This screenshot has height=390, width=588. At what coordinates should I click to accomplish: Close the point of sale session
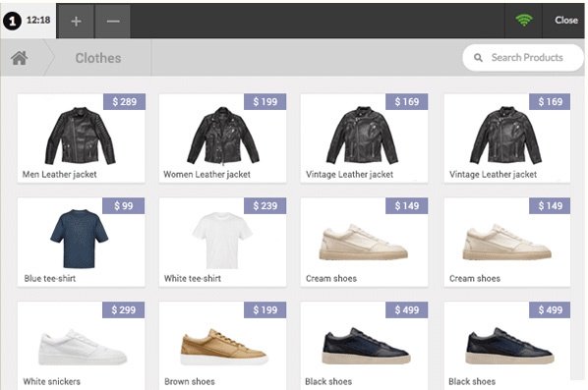(x=565, y=21)
